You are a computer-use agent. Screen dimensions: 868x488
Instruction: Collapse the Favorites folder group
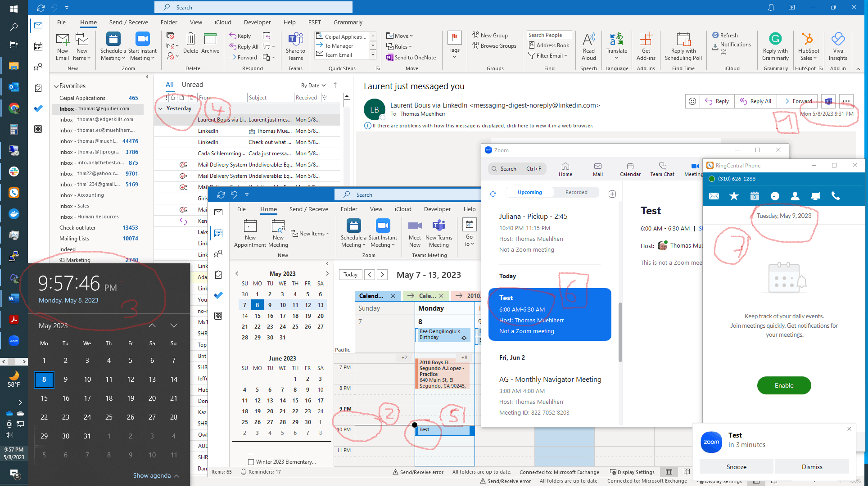56,86
